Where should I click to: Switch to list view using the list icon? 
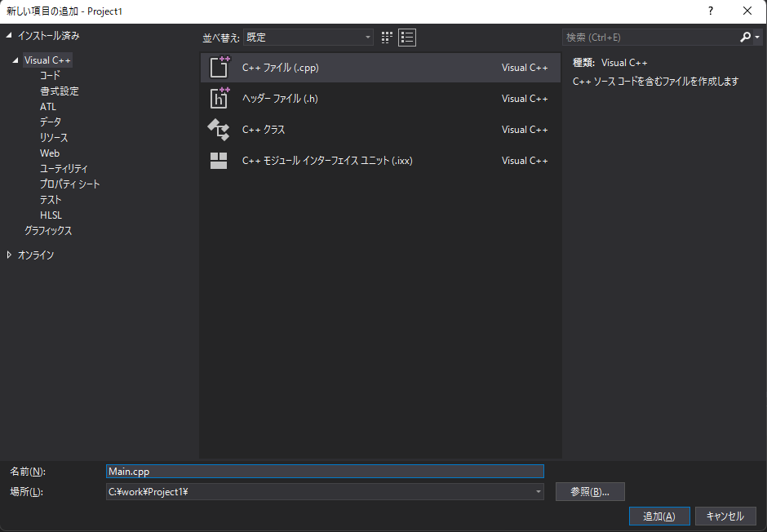[x=406, y=37]
